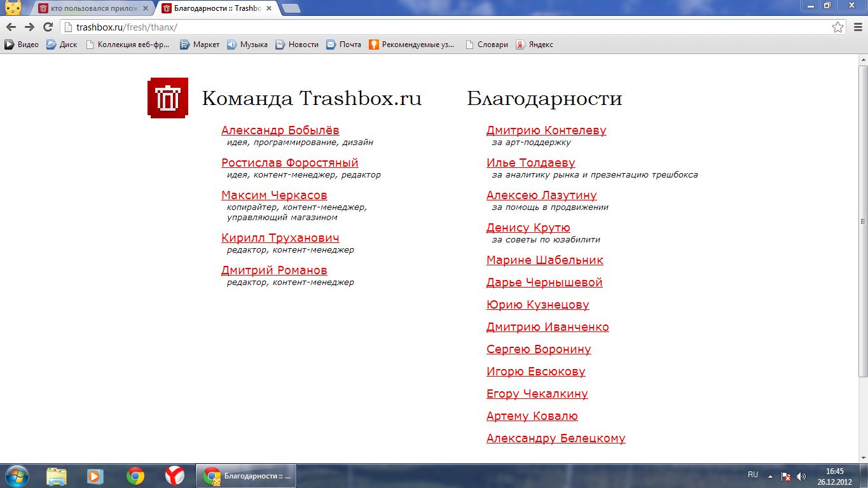Screen dimensions: 868x488
Task: Open Дмитрий Романов link
Action: tap(274, 270)
